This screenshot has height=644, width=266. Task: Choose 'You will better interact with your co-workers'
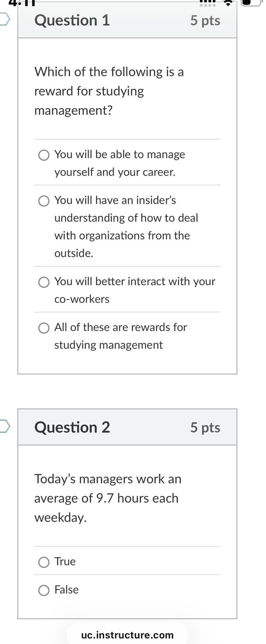(x=44, y=282)
